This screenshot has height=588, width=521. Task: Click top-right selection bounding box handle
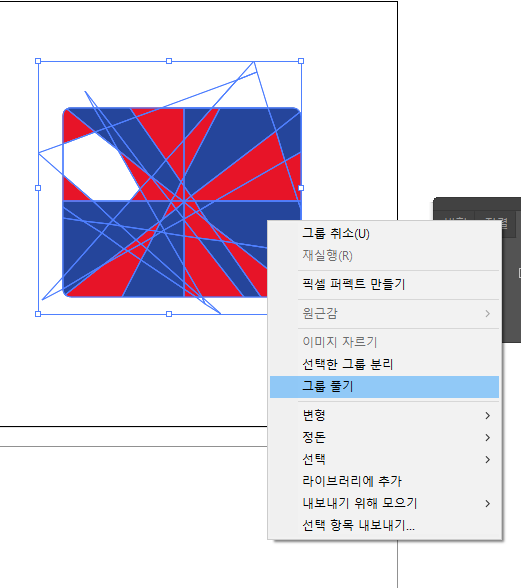(x=301, y=61)
